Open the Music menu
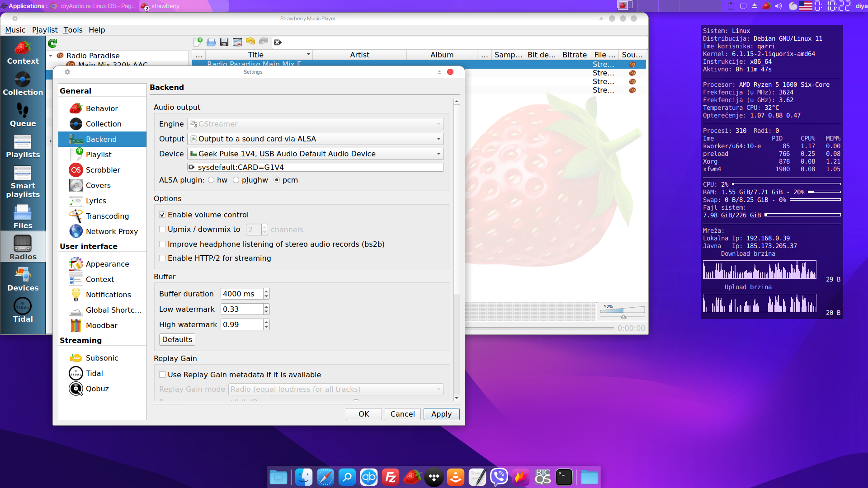The image size is (868, 488). [x=15, y=30]
